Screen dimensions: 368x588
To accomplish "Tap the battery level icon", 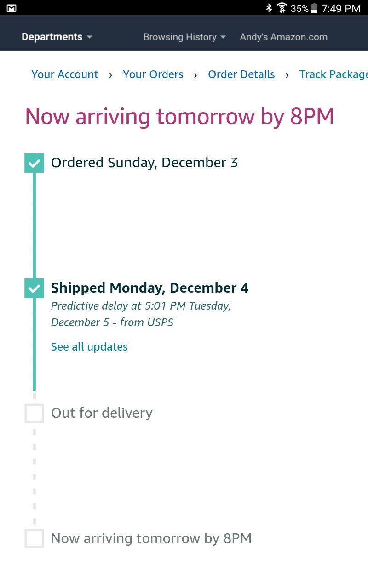I will tap(315, 8).
